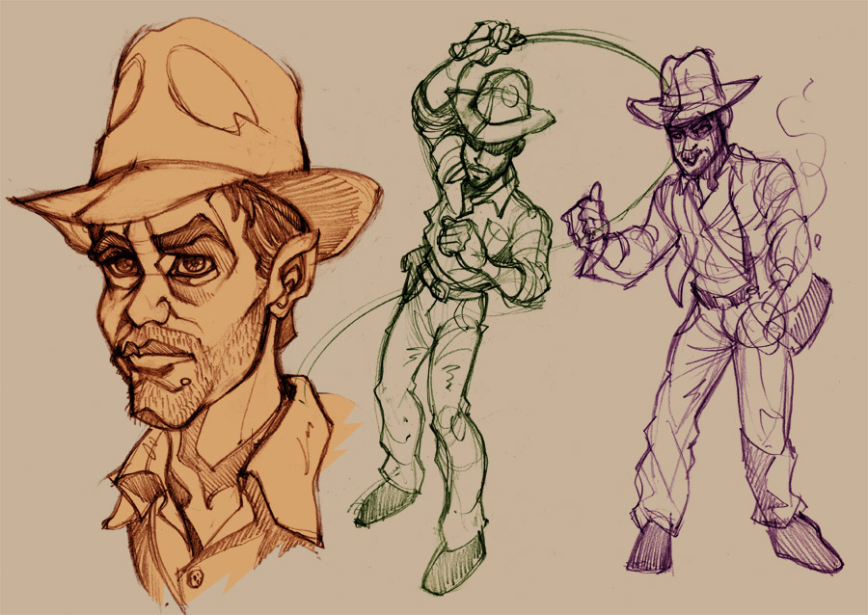Viewport: 868px width, 615px height.
Task: Click the shirt button on orange portrait
Action: coord(197,577)
